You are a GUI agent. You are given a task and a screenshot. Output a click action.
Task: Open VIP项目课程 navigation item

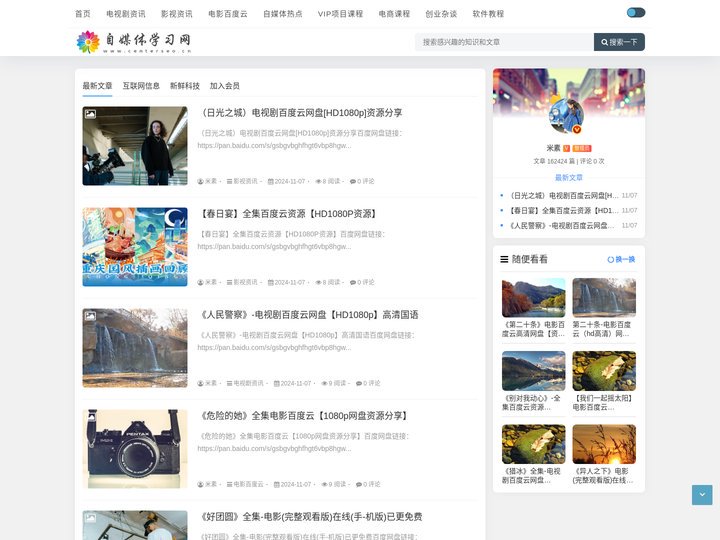340,14
